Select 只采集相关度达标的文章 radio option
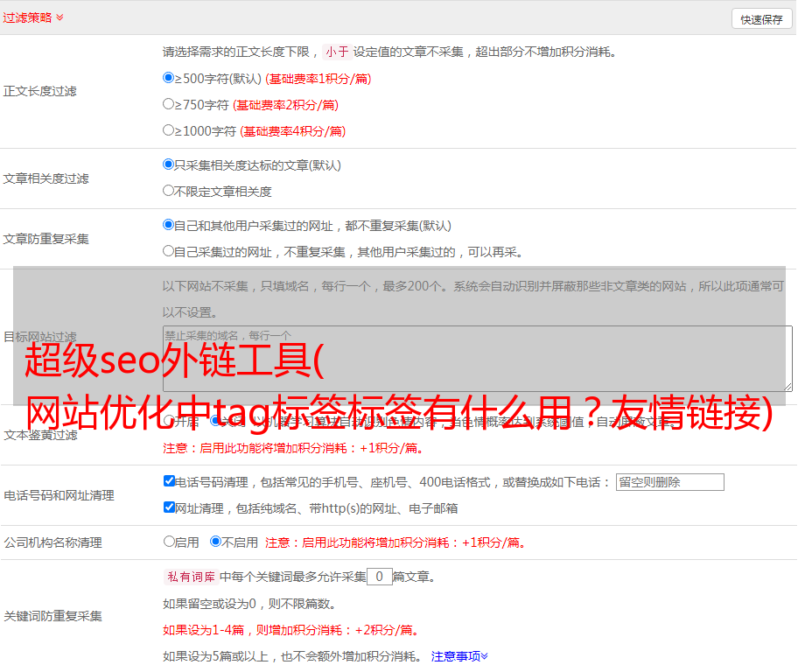The height and width of the screenshot is (672, 798). [x=169, y=164]
